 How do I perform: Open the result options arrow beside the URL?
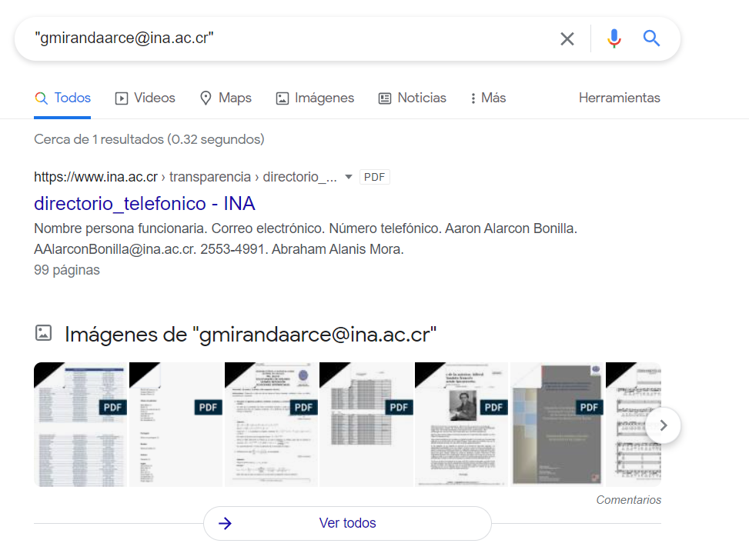click(349, 177)
